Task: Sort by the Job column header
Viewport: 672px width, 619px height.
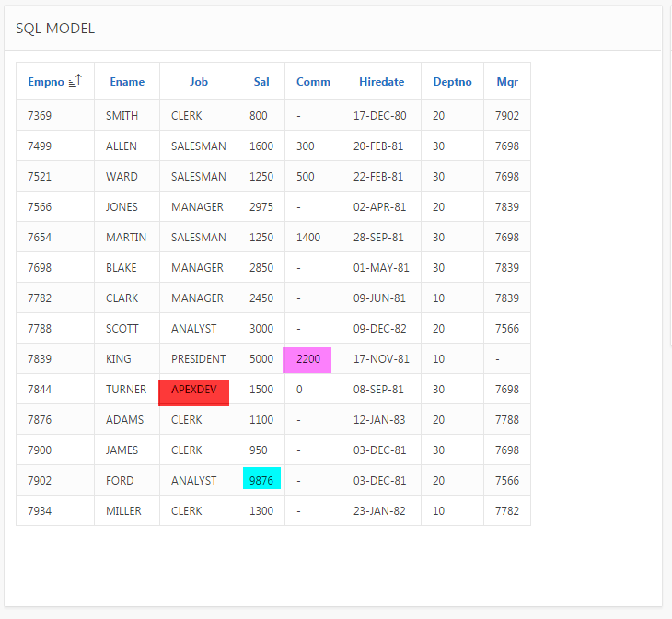Action: click(199, 82)
